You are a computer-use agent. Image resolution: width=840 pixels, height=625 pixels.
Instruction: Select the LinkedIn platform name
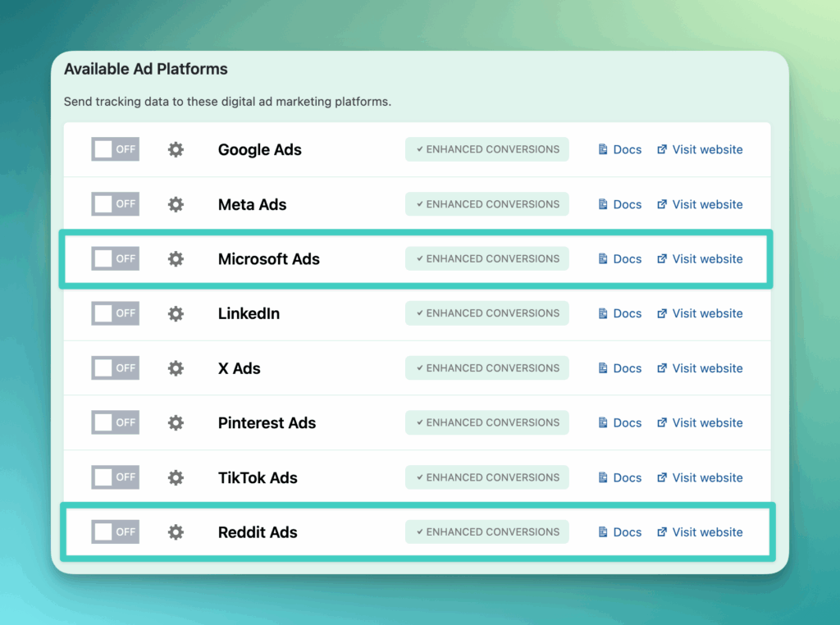pos(249,313)
